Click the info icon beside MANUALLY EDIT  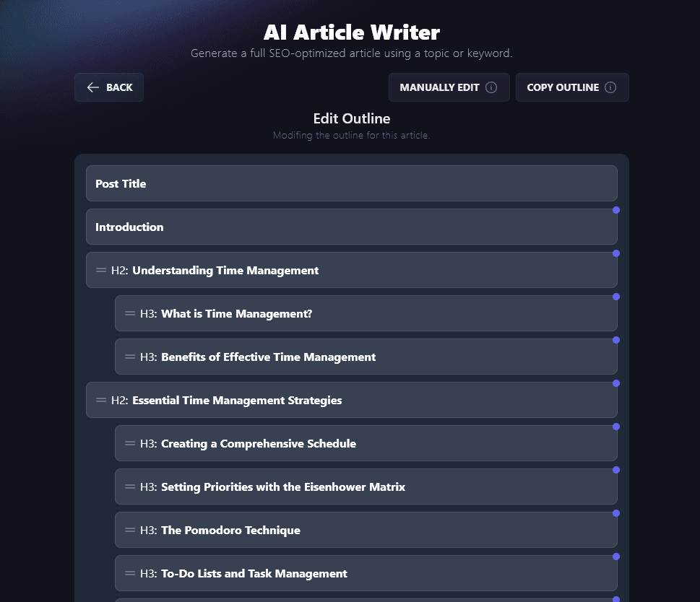491,87
